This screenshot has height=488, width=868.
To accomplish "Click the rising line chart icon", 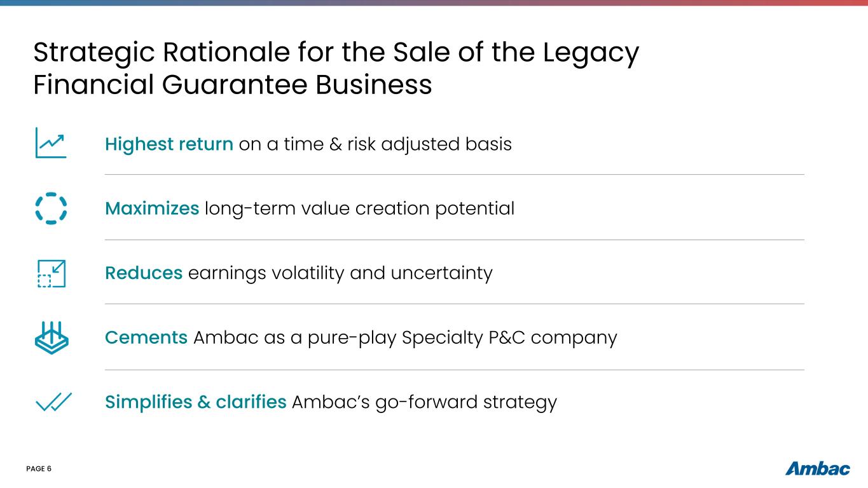I will pos(51,143).
